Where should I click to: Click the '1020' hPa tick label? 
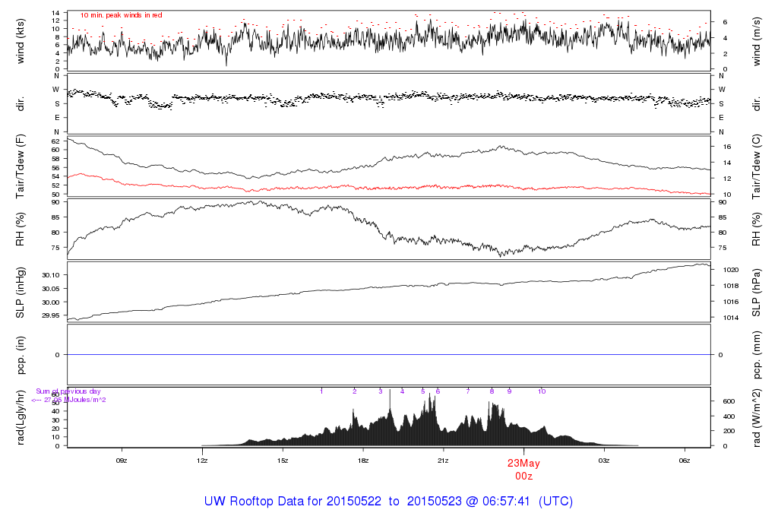pos(731,270)
